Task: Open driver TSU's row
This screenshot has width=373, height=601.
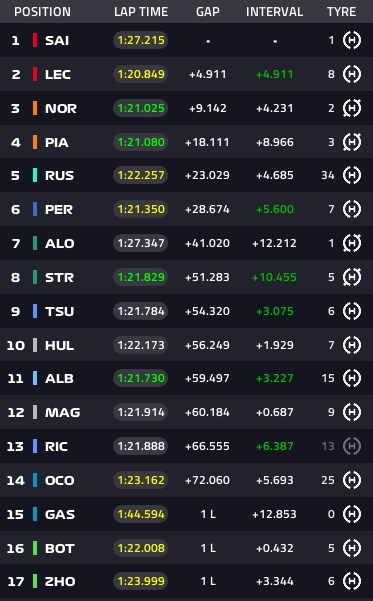Action: coord(186,311)
